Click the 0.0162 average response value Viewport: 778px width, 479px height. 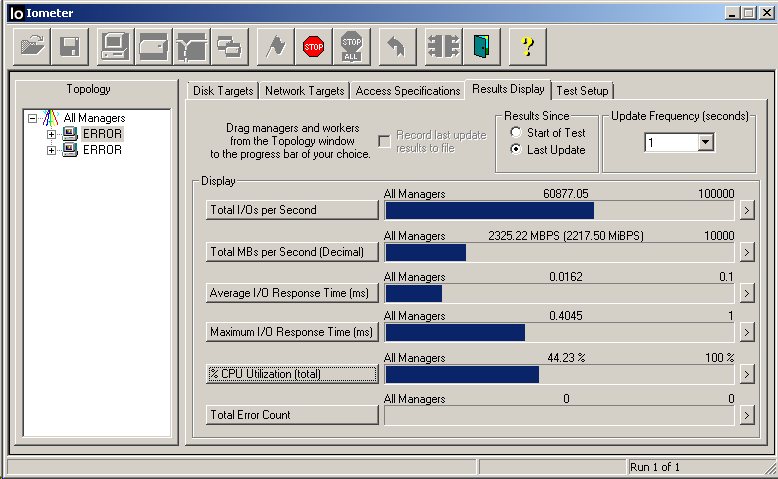[x=566, y=277]
